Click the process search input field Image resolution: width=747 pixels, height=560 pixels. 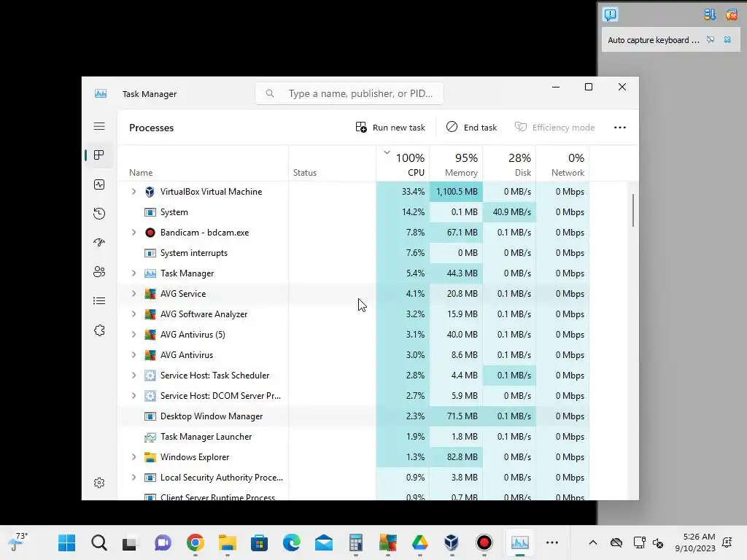click(349, 93)
